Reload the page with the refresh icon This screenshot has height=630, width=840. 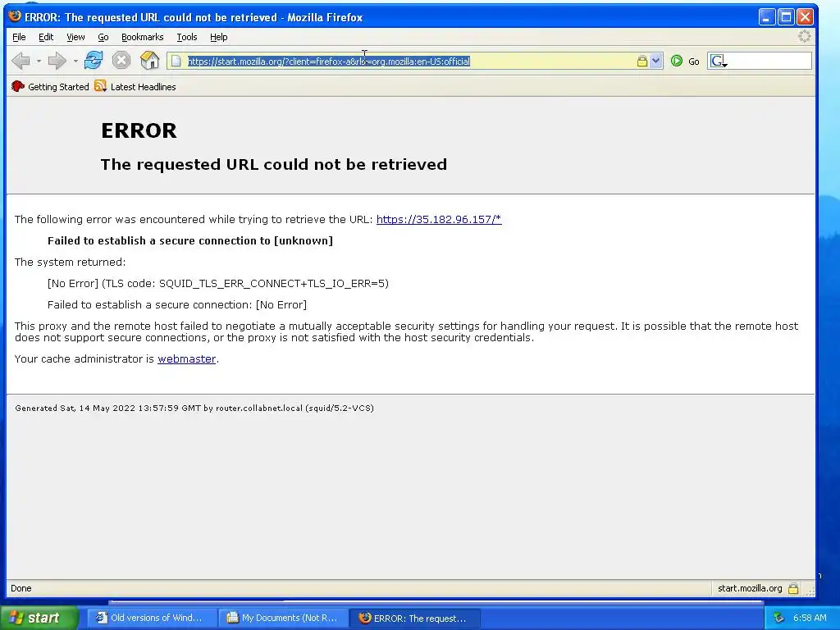94,60
